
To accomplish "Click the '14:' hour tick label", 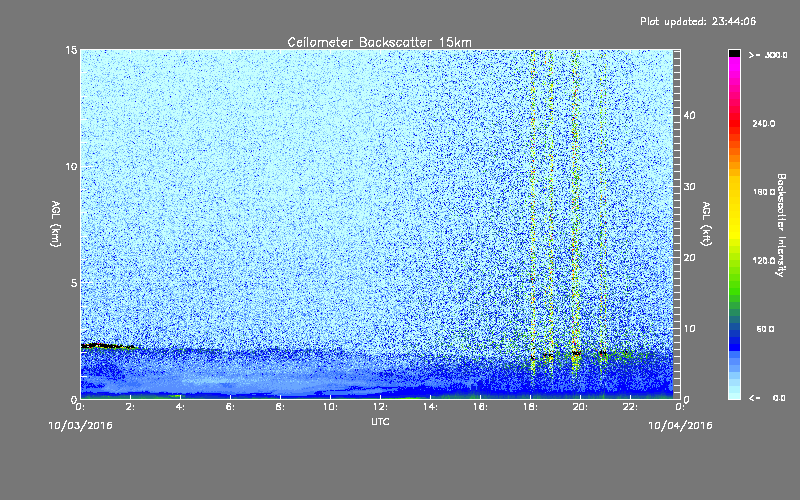I will [430, 407].
